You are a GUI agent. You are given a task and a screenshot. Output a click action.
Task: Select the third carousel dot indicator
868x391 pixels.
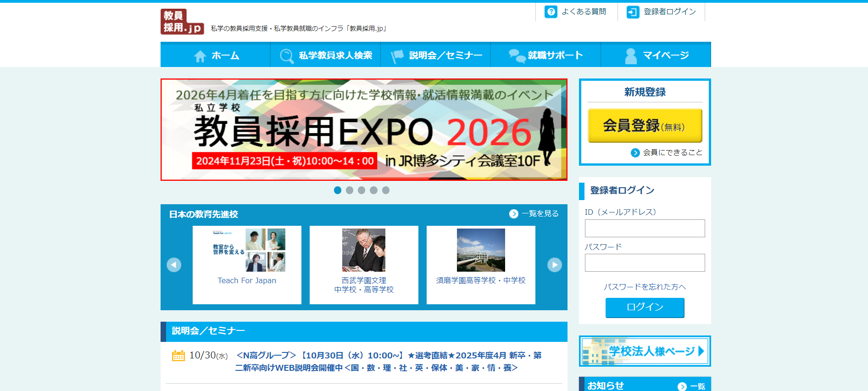(362, 190)
